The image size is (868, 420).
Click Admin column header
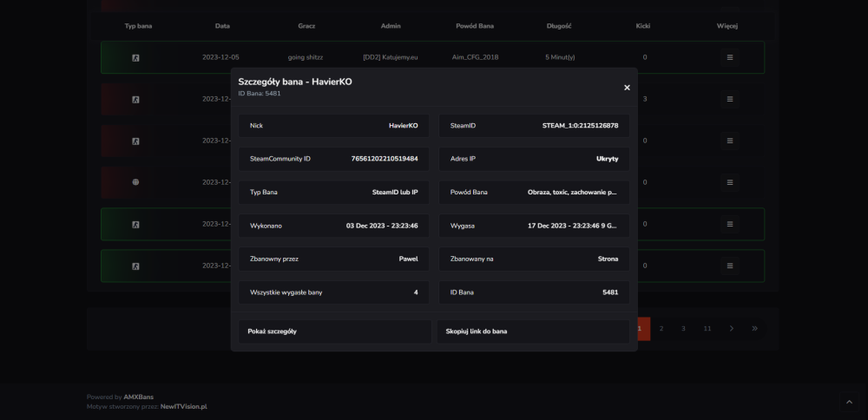click(x=391, y=26)
